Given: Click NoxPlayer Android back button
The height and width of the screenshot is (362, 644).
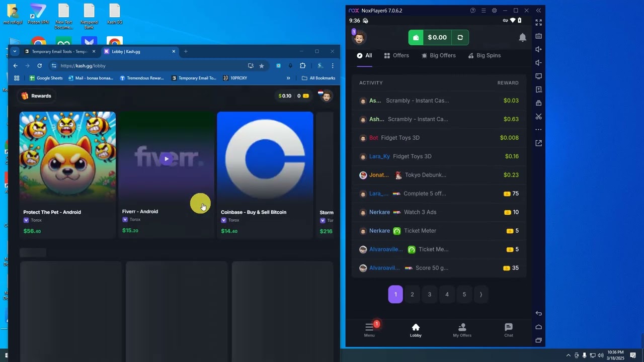Looking at the screenshot, I should click(x=538, y=313).
